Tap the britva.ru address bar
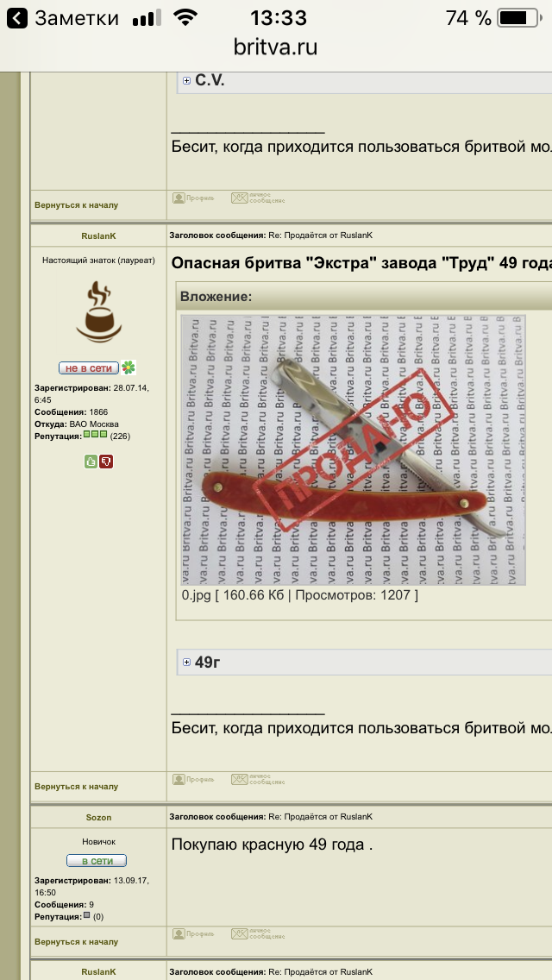 pyautogui.click(x=276, y=47)
